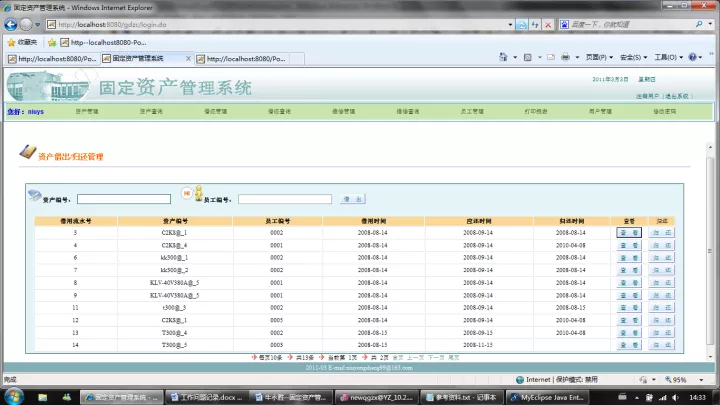Screen dimensions: 720x405
Task: Click the add-to-favorites-bar star icon
Action: tap(52, 42)
